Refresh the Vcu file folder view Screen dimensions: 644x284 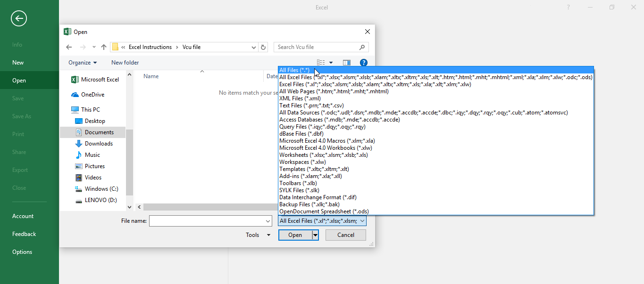(264, 47)
